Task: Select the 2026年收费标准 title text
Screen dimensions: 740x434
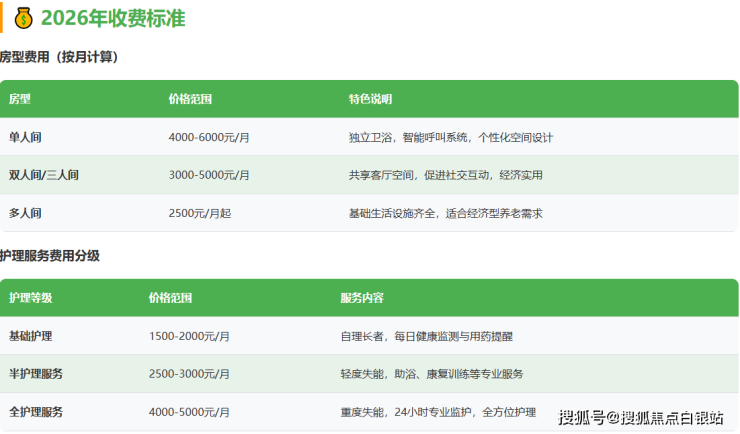Action: pos(113,18)
